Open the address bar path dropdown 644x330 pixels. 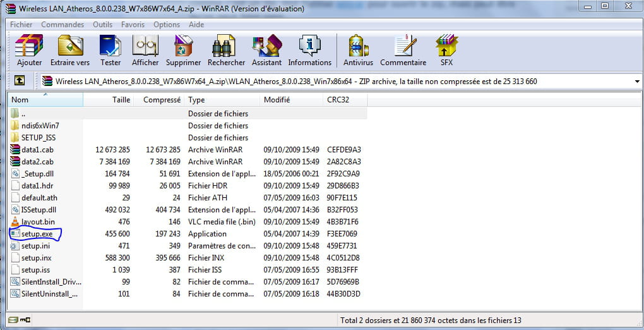point(637,82)
